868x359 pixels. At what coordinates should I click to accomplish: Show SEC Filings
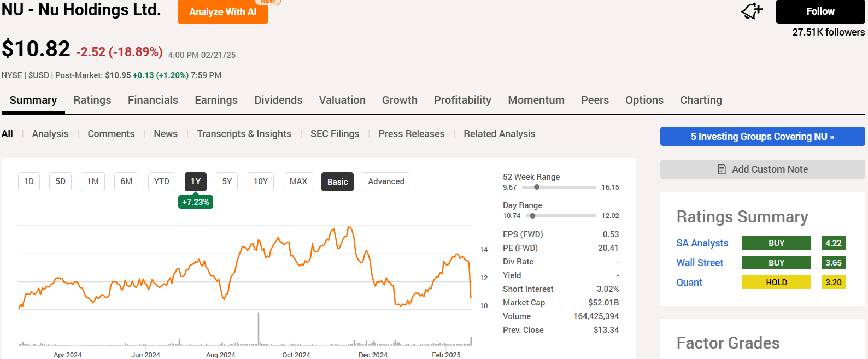pos(335,134)
